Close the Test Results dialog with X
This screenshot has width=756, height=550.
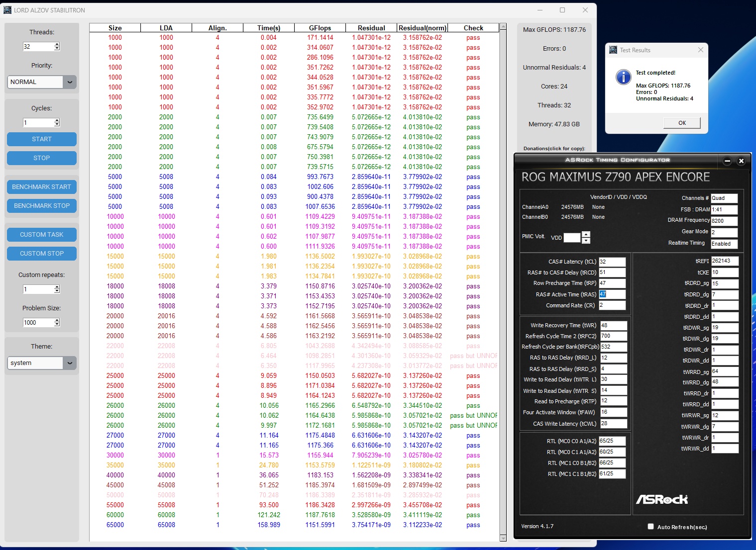click(x=701, y=50)
